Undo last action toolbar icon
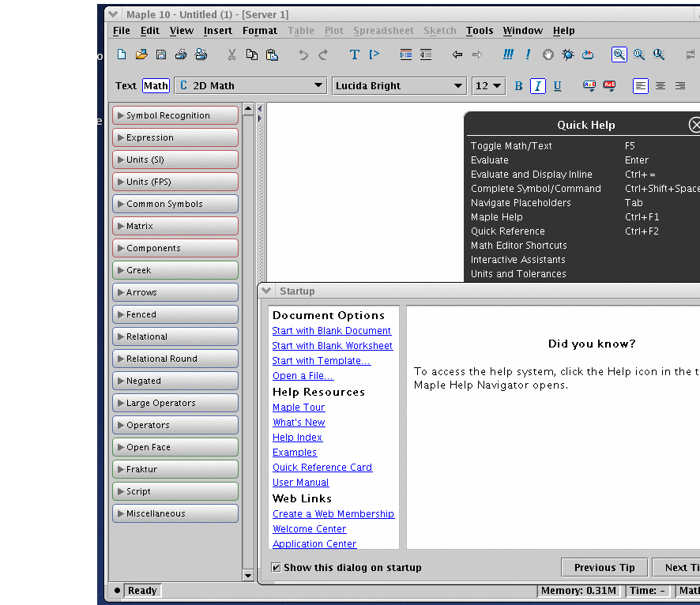The width and height of the screenshot is (700, 605). tap(303, 54)
